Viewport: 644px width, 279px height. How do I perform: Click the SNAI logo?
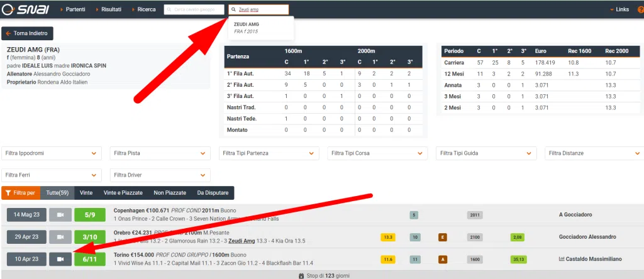click(25, 9)
